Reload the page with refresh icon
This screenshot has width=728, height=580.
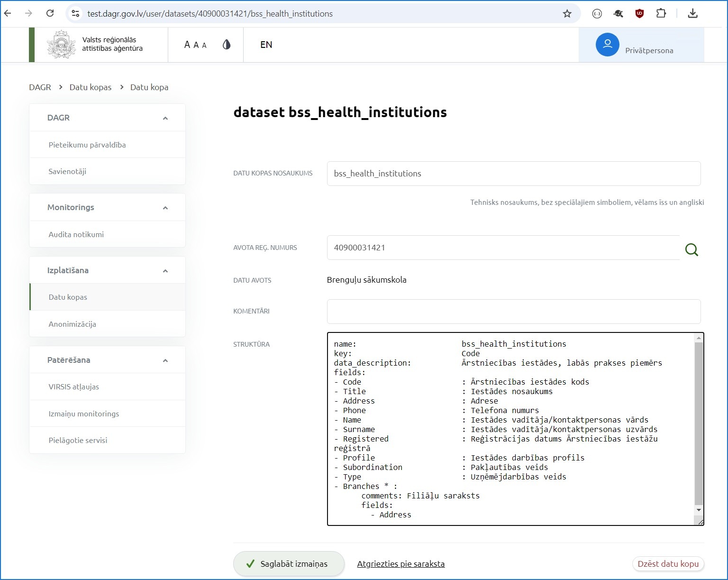coord(50,13)
